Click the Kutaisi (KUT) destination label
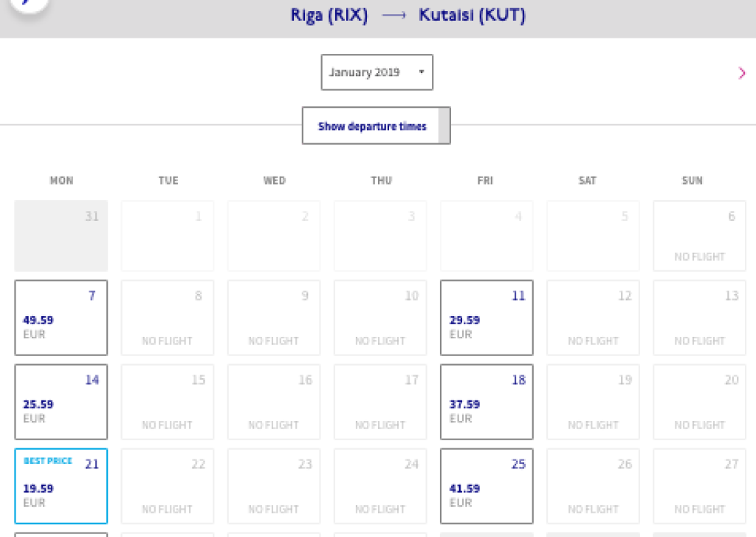Screen dimensions: 756x537 [472, 16]
